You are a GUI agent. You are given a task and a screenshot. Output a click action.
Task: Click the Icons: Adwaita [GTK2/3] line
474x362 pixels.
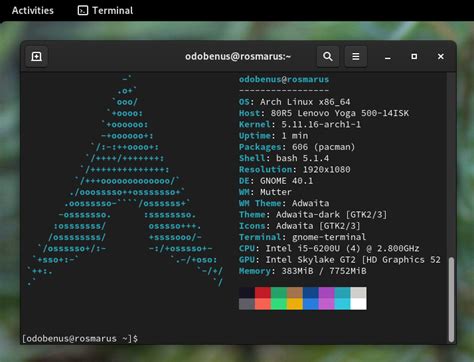tap(300, 226)
